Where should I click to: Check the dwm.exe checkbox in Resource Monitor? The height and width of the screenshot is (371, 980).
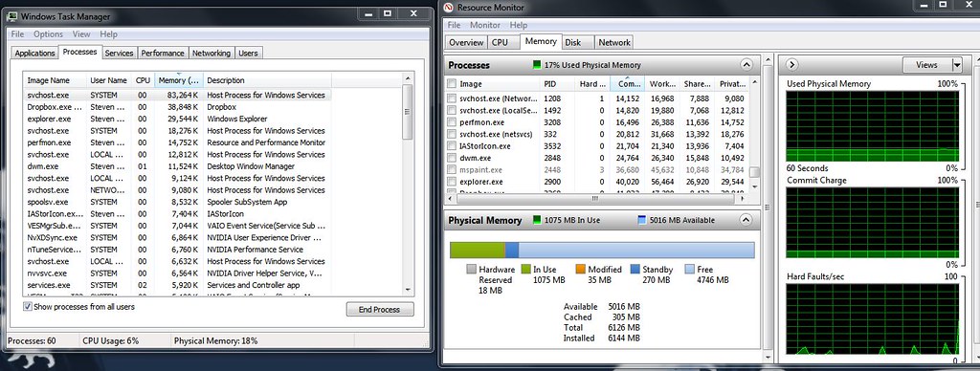(x=452, y=158)
